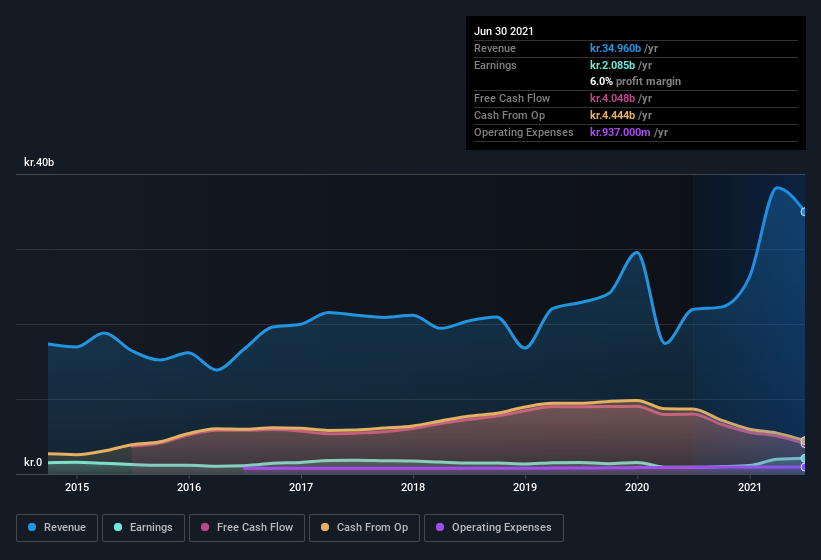Hide the Cash From Op series
This screenshot has width=821, height=560.
point(364,528)
